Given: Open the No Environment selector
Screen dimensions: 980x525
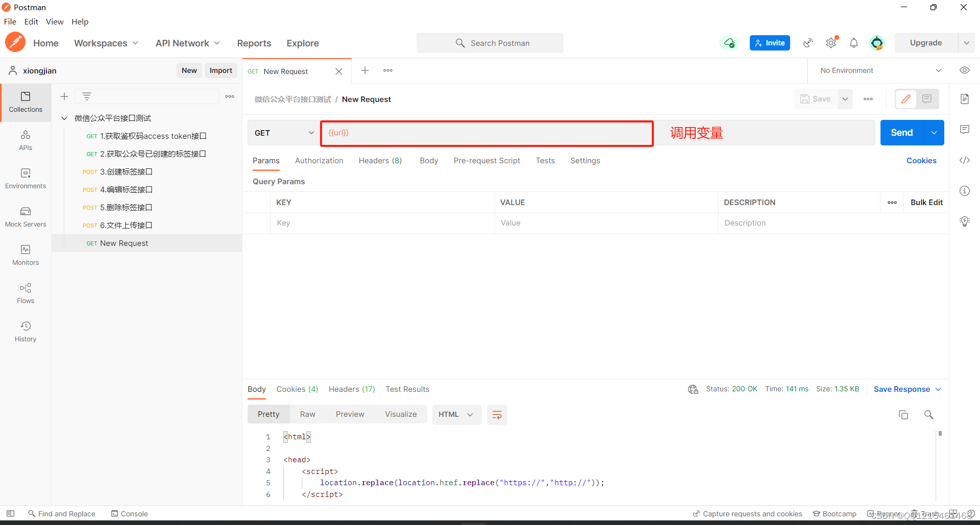Looking at the screenshot, I should (x=881, y=70).
